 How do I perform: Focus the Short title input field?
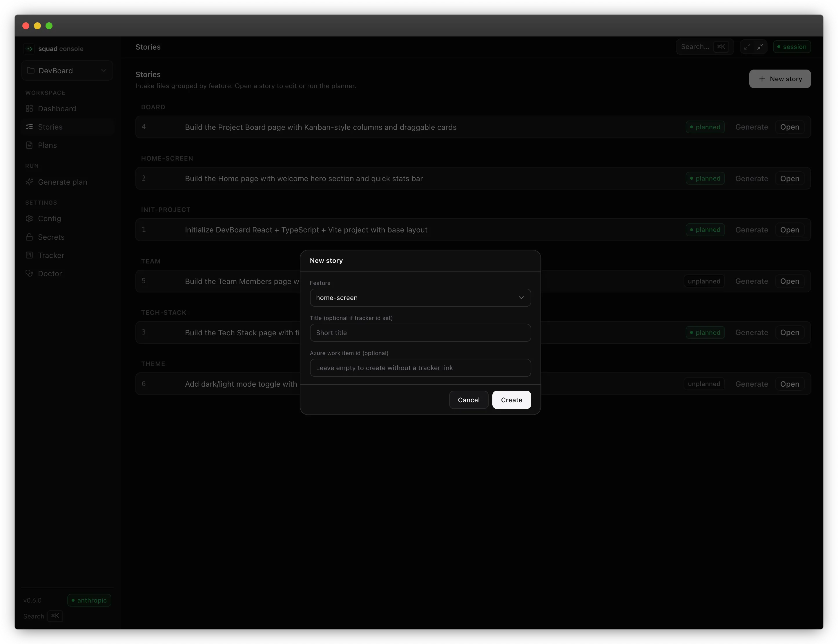[x=420, y=333]
